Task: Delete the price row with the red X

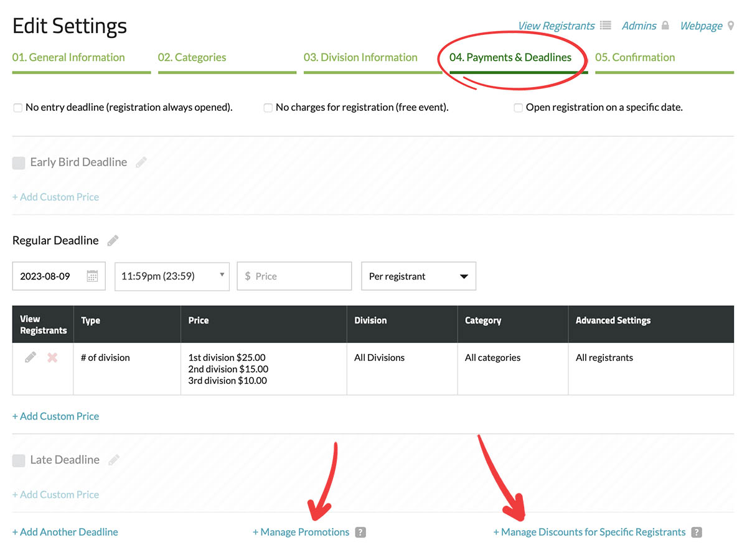Action: coord(52,358)
